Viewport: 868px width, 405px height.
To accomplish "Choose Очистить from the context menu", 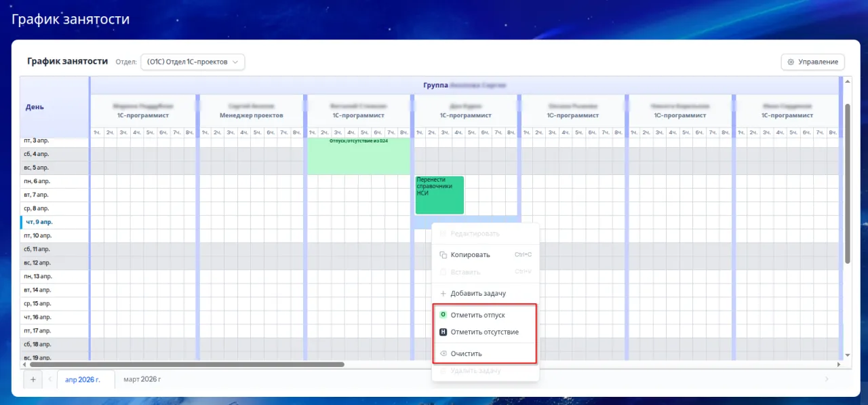I will 466,353.
